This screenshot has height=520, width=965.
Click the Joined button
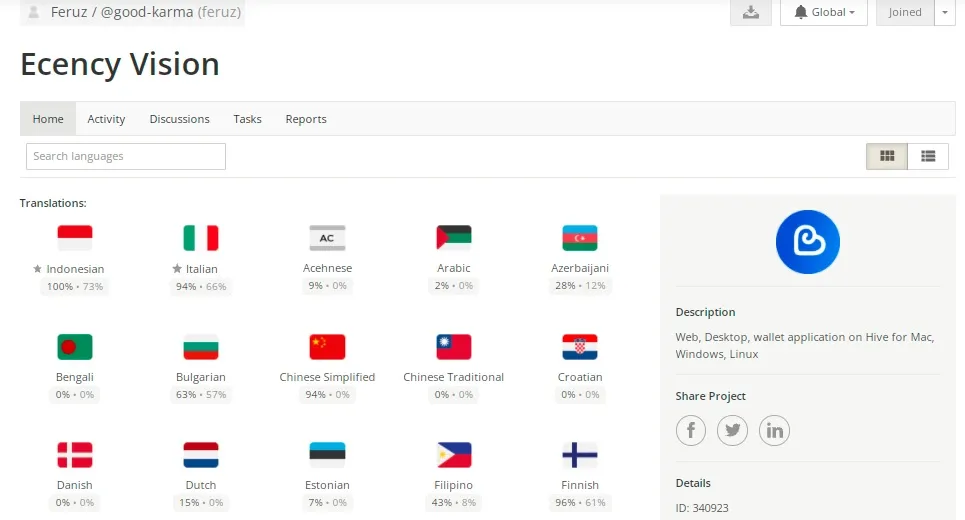[905, 12]
